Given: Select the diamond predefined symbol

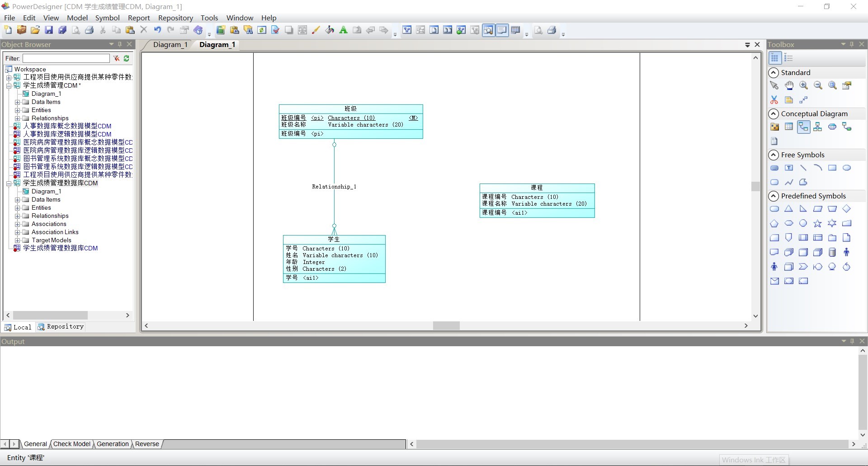Looking at the screenshot, I should 847,209.
